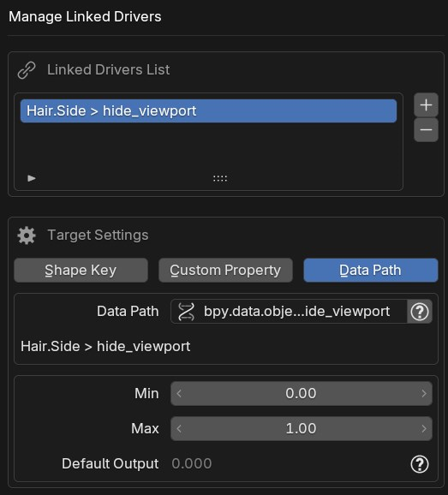The width and height of the screenshot is (448, 495).
Task: Increase Max value with right arrow
Action: (x=424, y=428)
